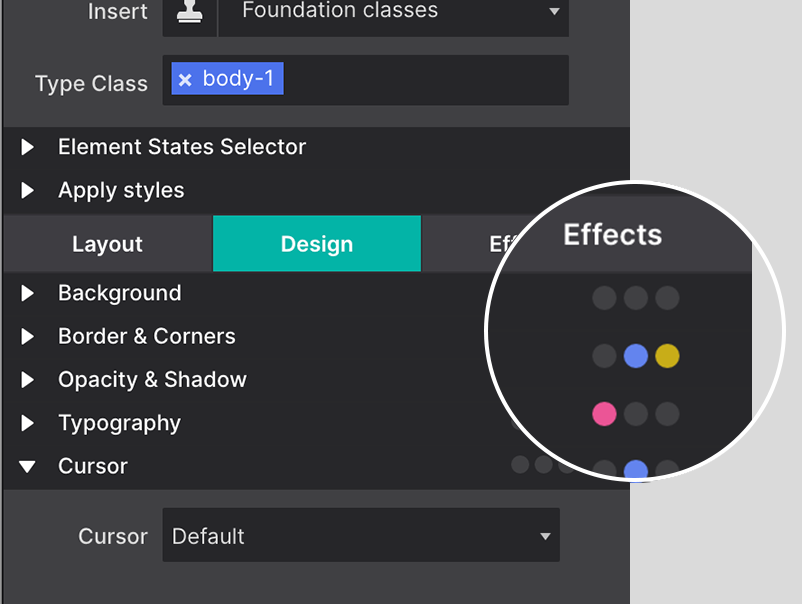Select the body-1 class tag

click(x=228, y=79)
